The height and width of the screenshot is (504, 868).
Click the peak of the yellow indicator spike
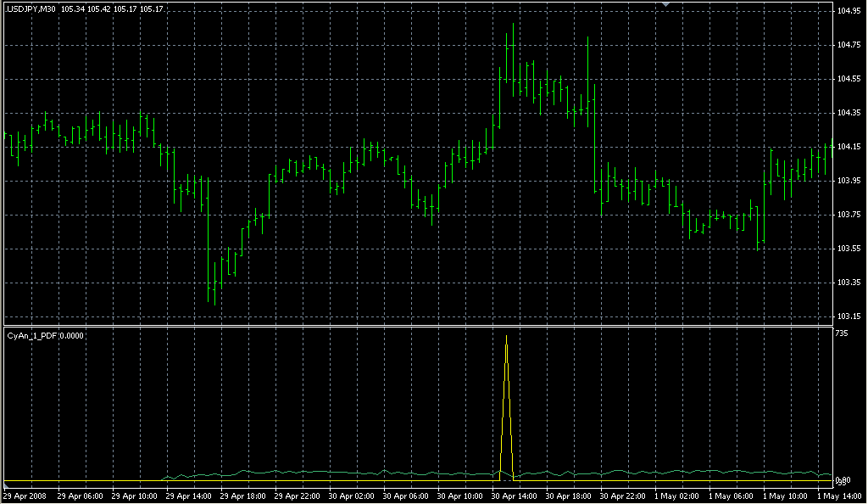point(506,335)
